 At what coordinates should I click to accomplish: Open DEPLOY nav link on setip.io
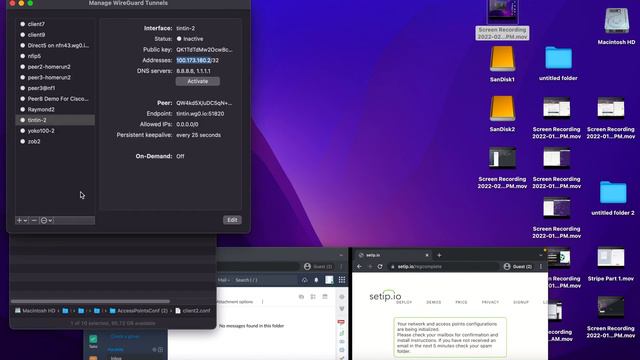404,302
